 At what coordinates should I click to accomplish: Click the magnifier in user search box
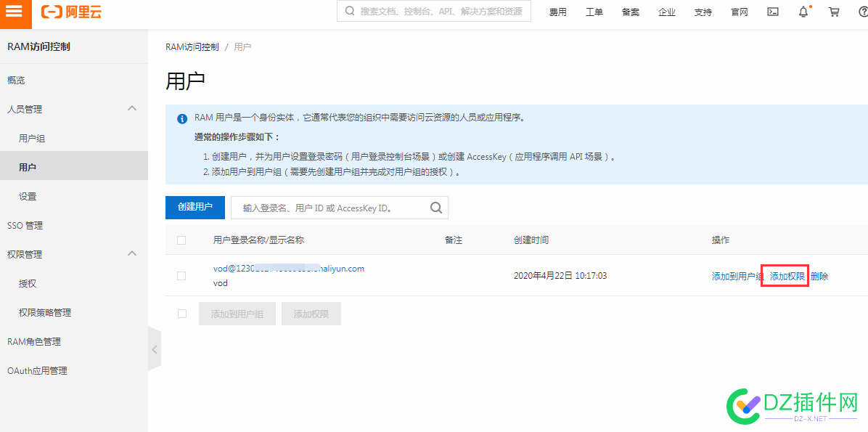coord(436,208)
